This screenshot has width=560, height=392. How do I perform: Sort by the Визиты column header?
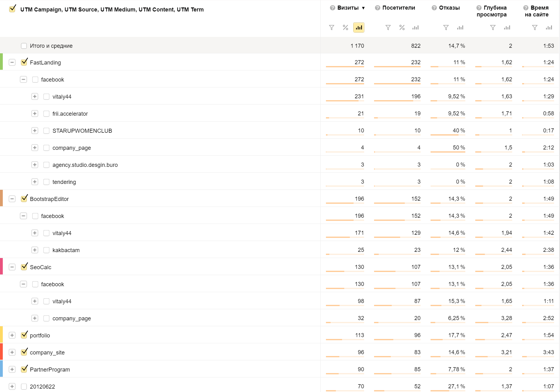click(x=348, y=8)
